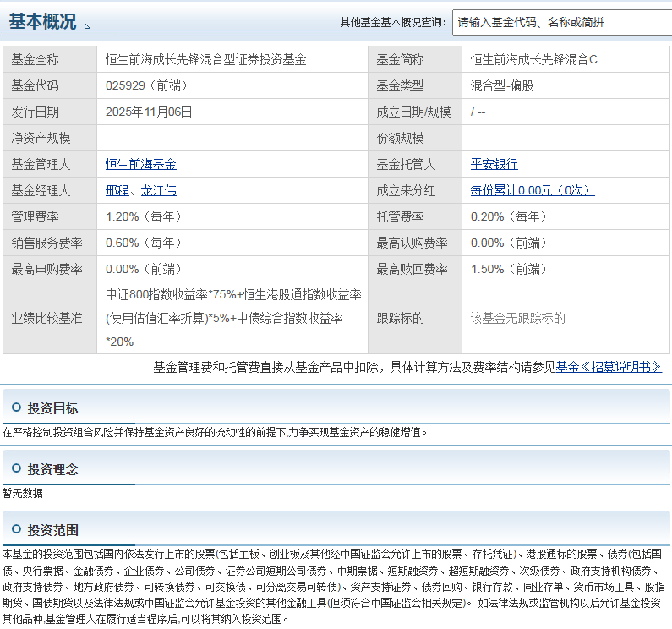
Task: Click the 基金经理人 label cell
Action: point(50,190)
